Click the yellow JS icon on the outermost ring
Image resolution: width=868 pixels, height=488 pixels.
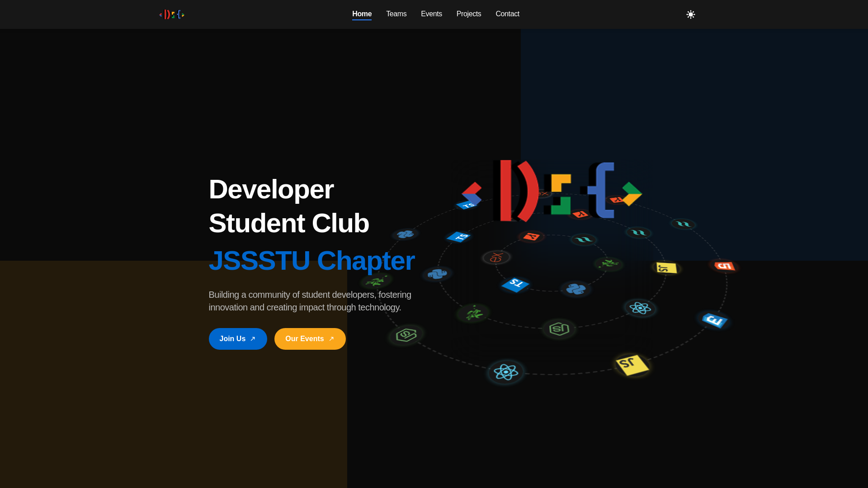(x=632, y=365)
